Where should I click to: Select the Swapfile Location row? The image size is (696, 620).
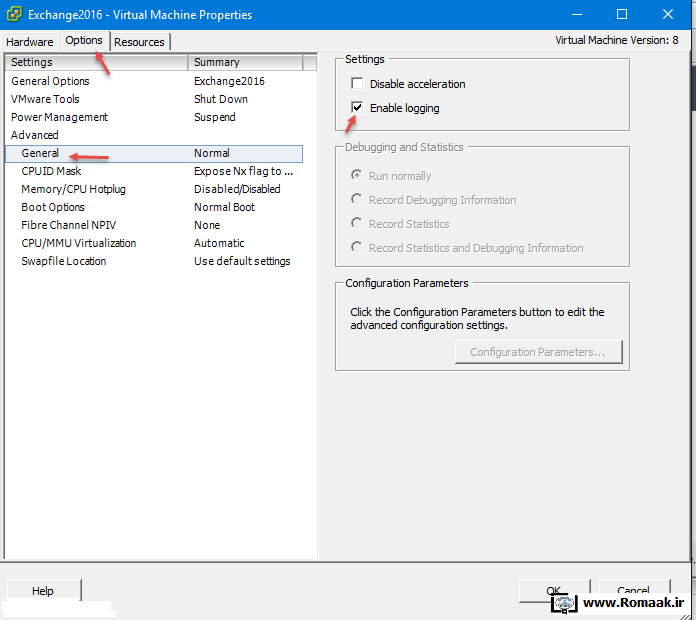(x=154, y=261)
